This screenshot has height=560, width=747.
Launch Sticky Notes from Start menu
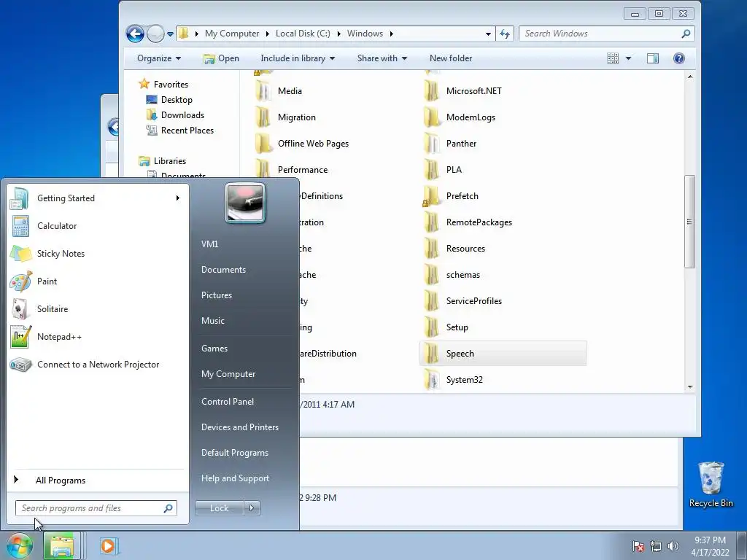click(98, 254)
